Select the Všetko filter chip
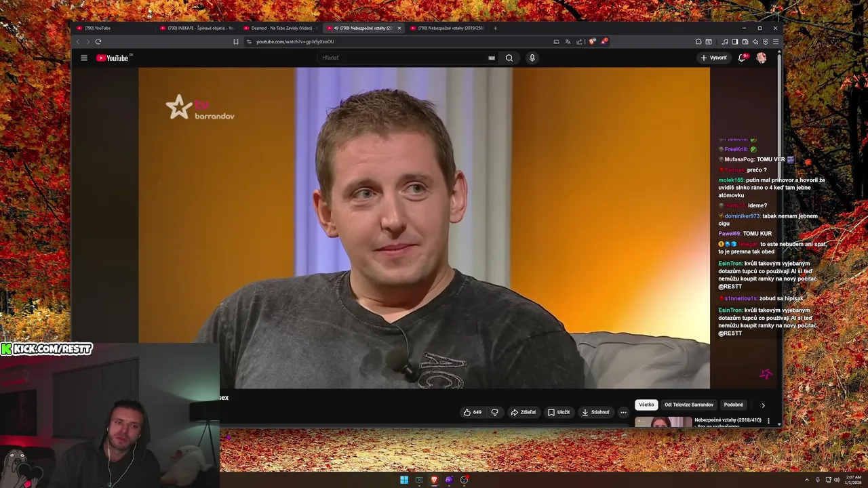868x488 pixels. tap(647, 405)
